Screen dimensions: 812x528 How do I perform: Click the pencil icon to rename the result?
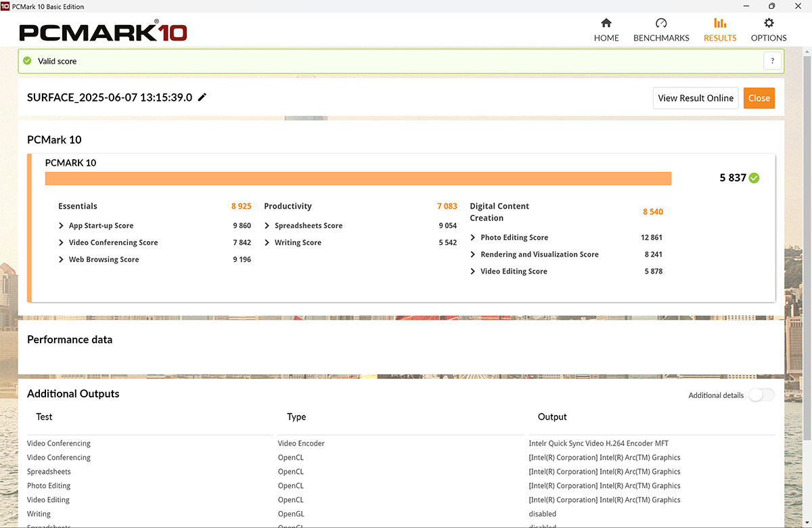click(202, 97)
